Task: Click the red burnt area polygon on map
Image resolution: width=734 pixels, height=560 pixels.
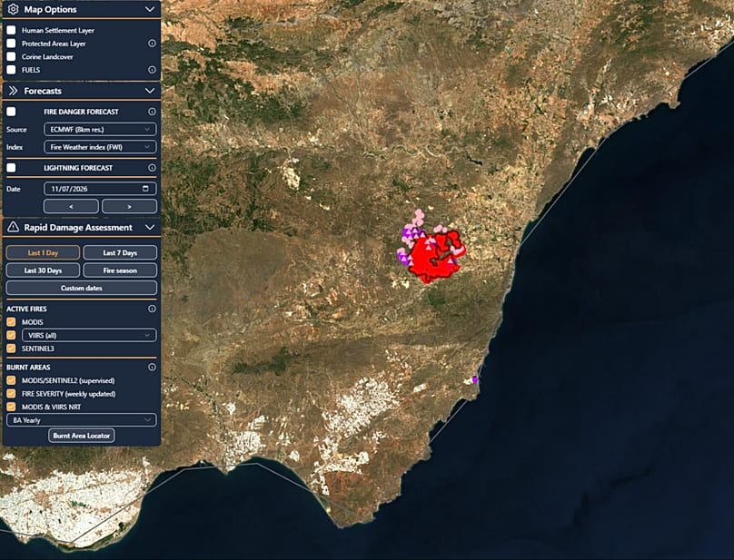Action: point(429,260)
